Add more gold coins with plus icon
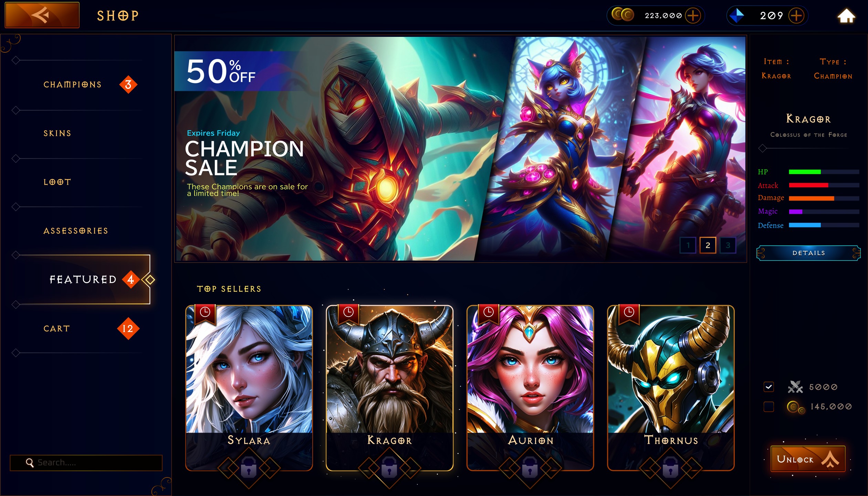Image resolution: width=868 pixels, height=496 pixels. click(693, 15)
